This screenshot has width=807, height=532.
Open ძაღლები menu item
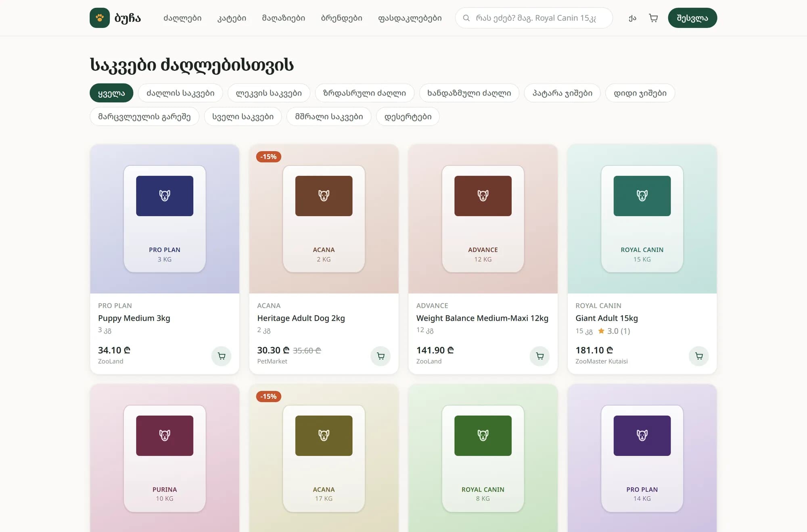pyautogui.click(x=182, y=18)
